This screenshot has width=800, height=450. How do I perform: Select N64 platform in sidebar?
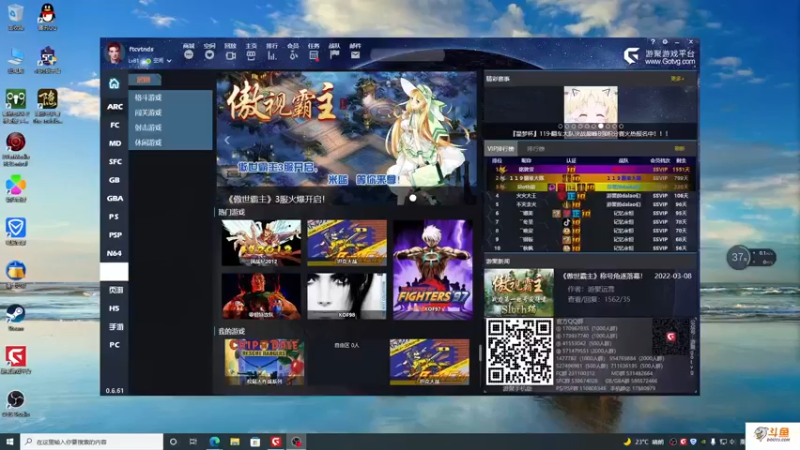pos(114,254)
